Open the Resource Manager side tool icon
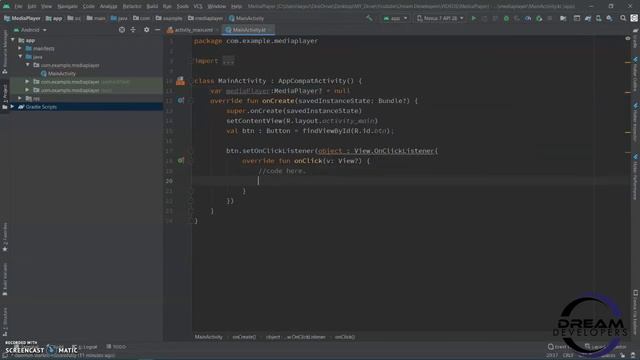This screenshot has height=360, width=640. [4, 52]
